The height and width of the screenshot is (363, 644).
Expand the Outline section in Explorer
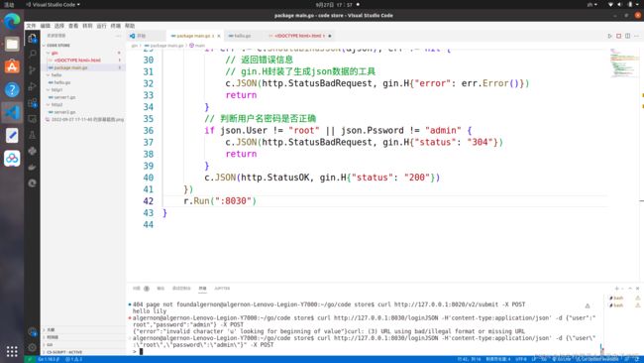coord(51,329)
